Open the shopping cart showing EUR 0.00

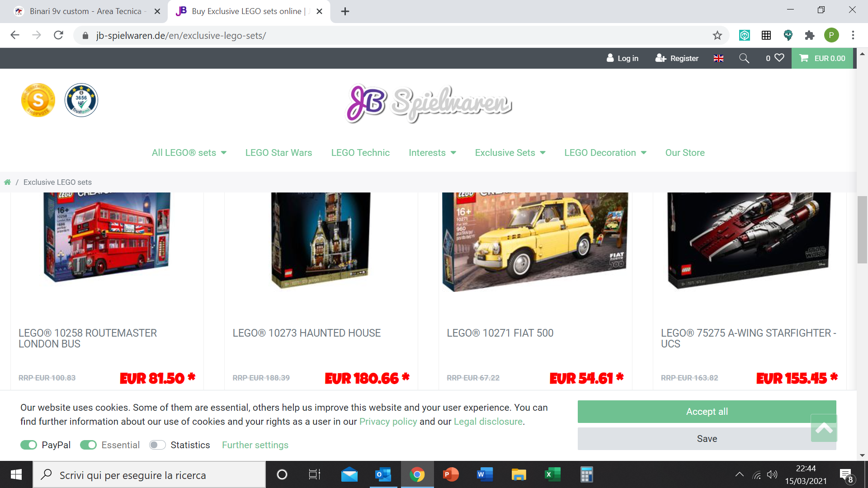click(822, 58)
